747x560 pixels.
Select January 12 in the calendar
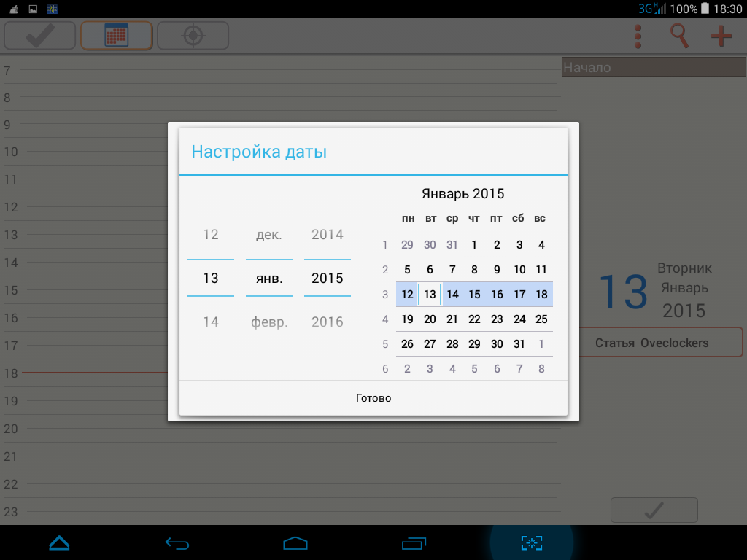coord(407,295)
